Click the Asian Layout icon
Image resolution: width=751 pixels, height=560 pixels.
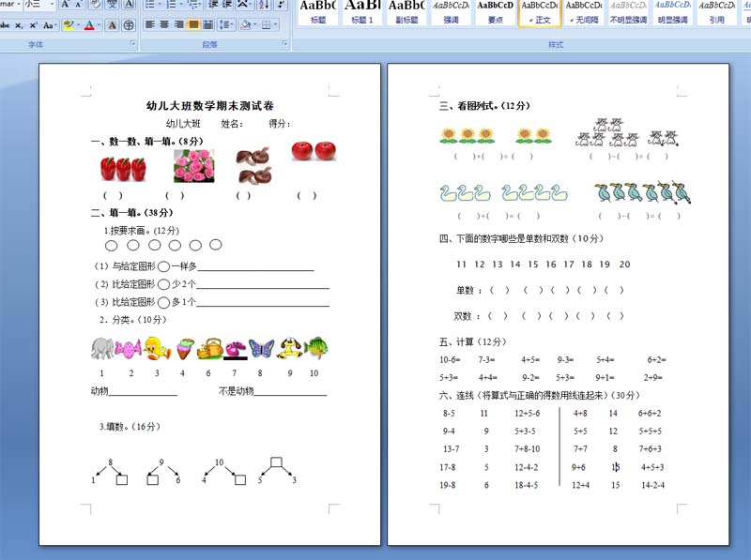click(243, 5)
